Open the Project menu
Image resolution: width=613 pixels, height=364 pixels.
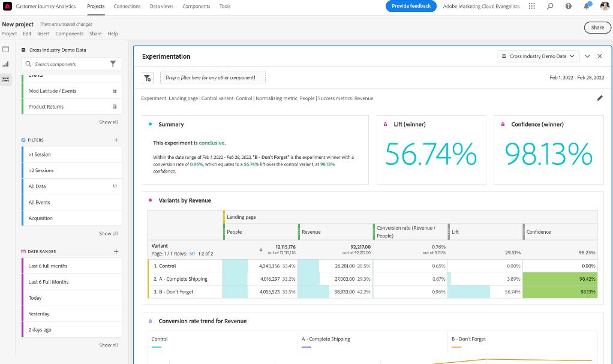coord(9,34)
